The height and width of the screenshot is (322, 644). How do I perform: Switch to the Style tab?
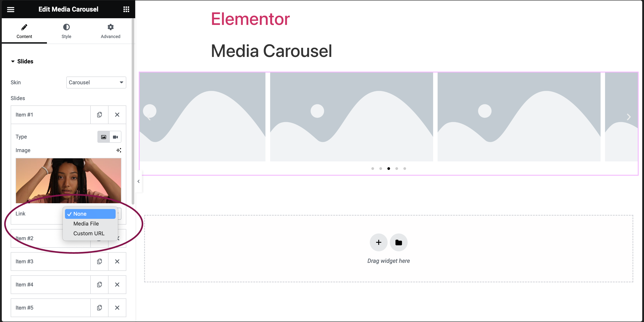pos(66,31)
